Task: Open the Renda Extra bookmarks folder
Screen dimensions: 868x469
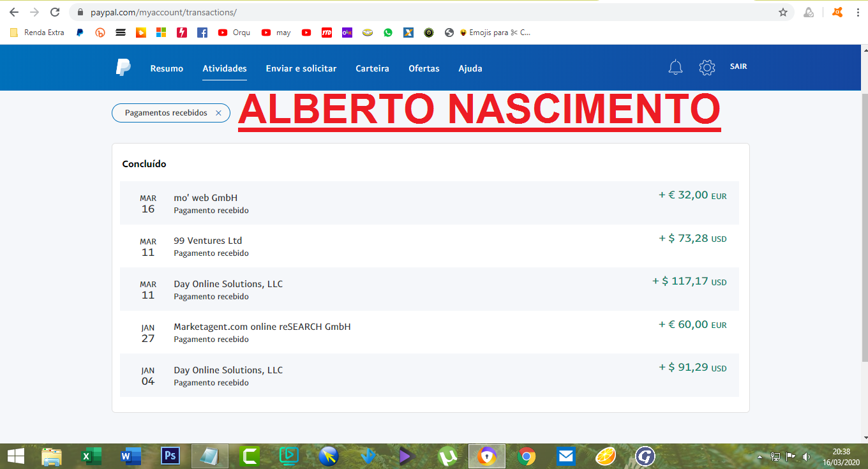Action: [x=37, y=33]
